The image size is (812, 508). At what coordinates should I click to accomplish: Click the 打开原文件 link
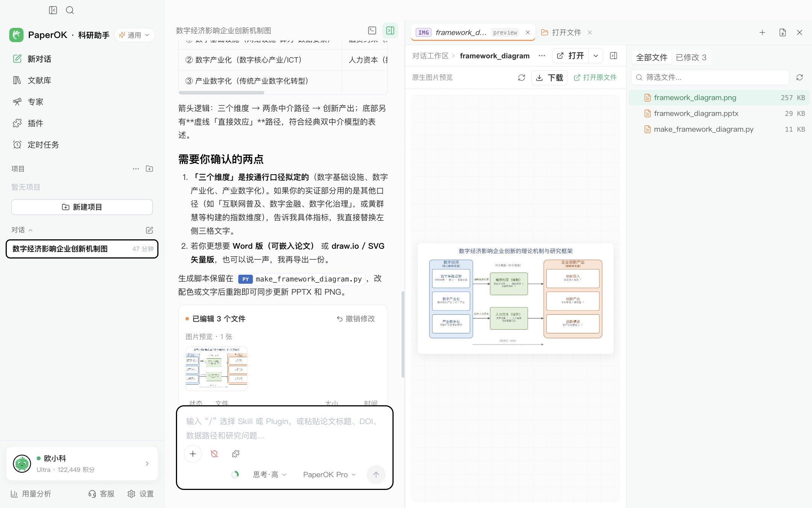click(595, 78)
